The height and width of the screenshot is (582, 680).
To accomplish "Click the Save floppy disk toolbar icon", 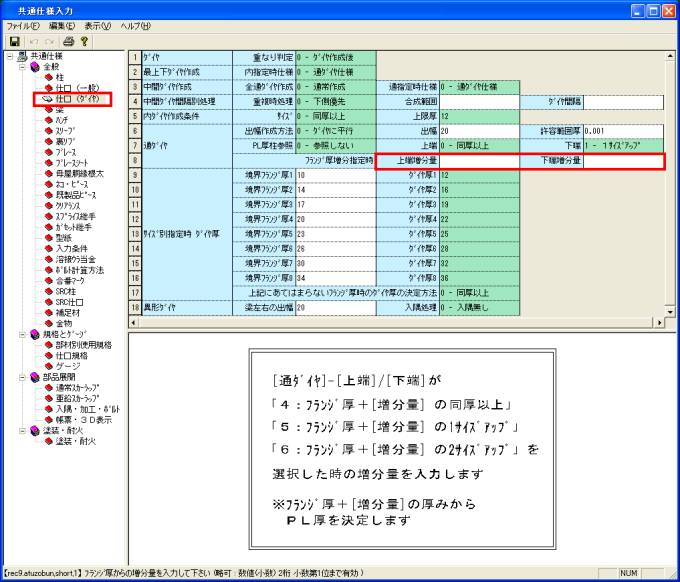I will (15, 42).
